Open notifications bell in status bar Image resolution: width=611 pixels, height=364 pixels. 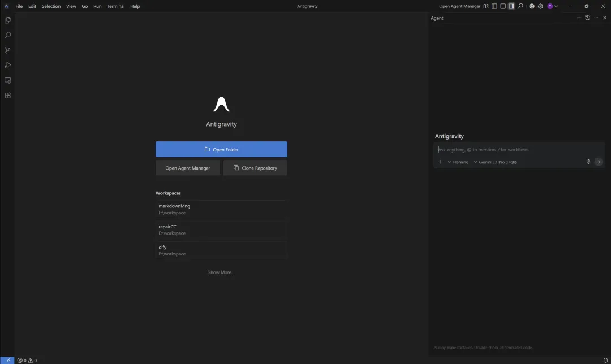click(x=605, y=361)
